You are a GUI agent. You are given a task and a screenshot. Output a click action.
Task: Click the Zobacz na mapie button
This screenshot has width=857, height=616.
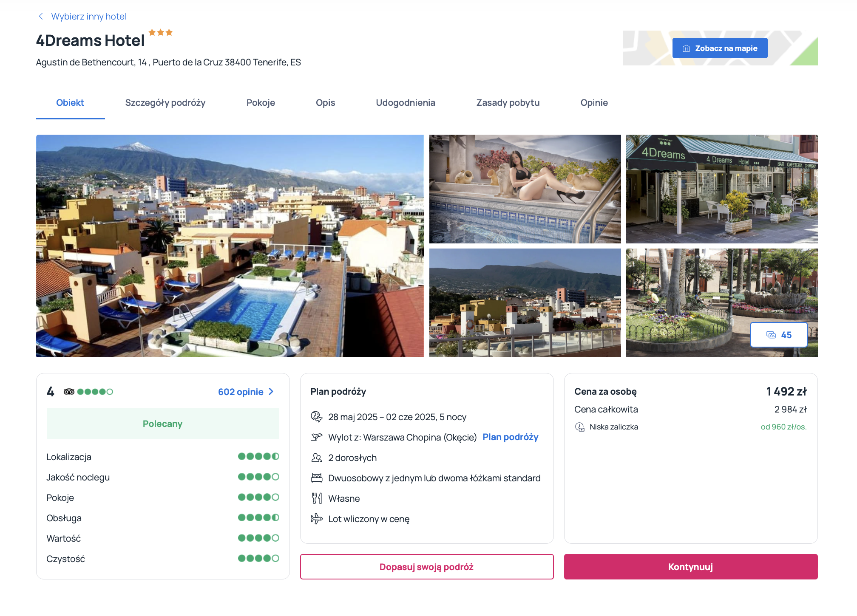pyautogui.click(x=720, y=48)
